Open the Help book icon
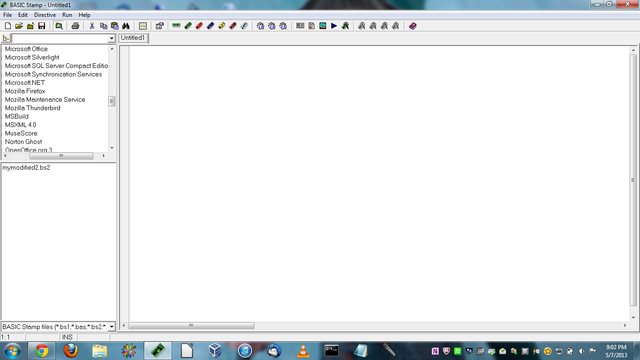The height and width of the screenshot is (360, 640). (413, 26)
